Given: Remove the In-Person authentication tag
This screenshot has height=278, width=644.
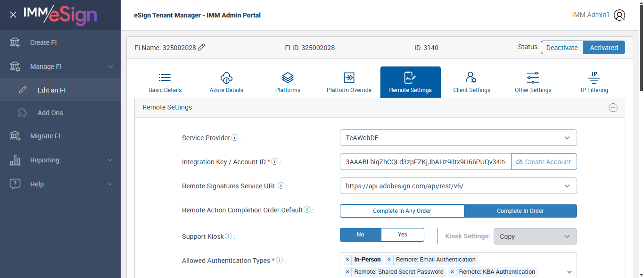Looking at the screenshot, I should tap(347, 260).
